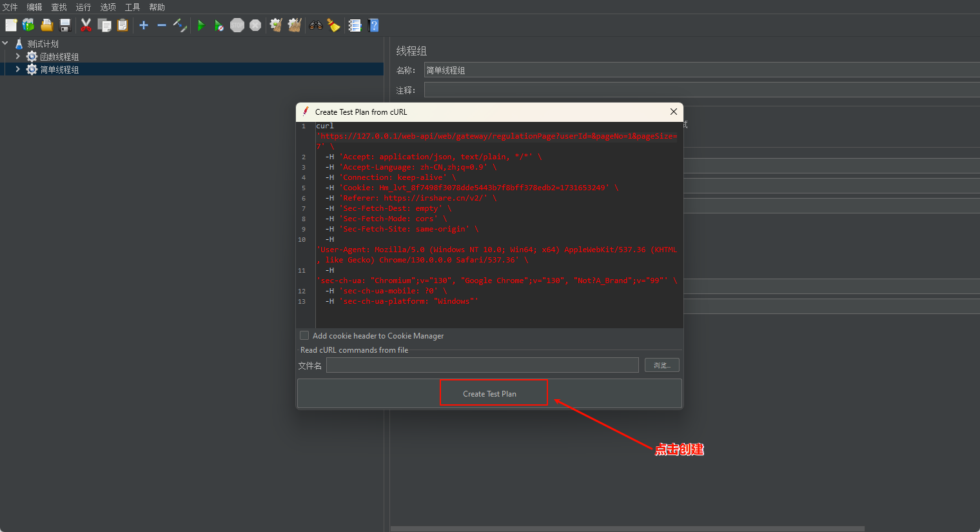Click the Shutdown X icon

point(255,25)
